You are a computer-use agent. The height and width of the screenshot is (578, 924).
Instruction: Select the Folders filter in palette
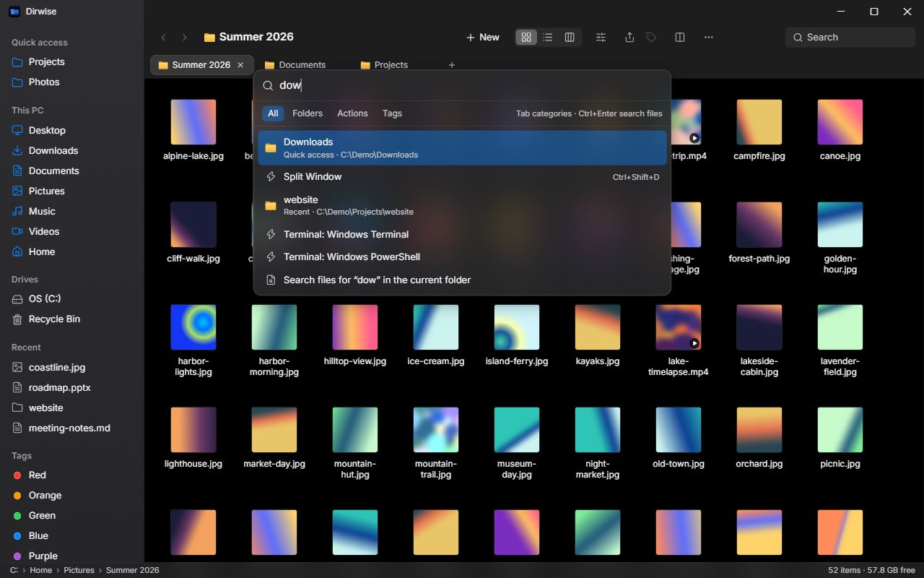click(308, 113)
